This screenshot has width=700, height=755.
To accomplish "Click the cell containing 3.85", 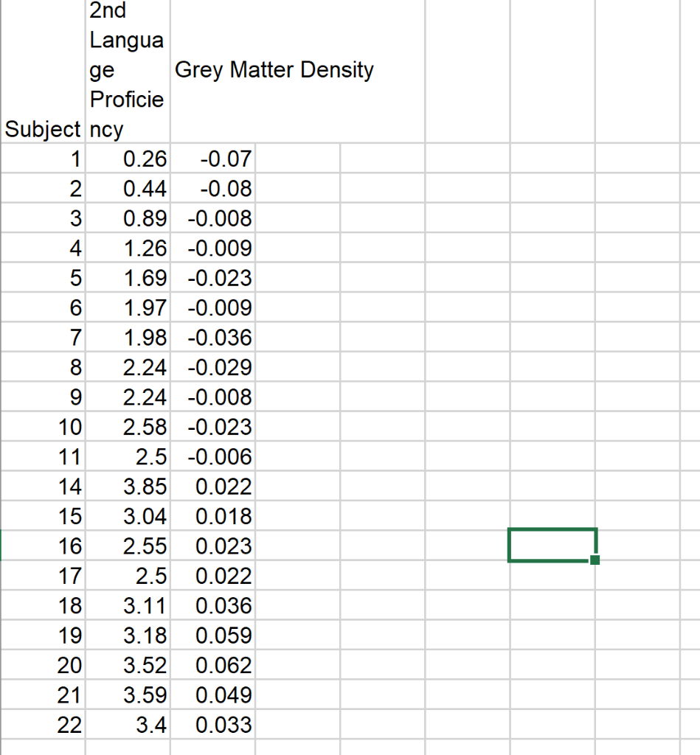I will click(x=148, y=486).
